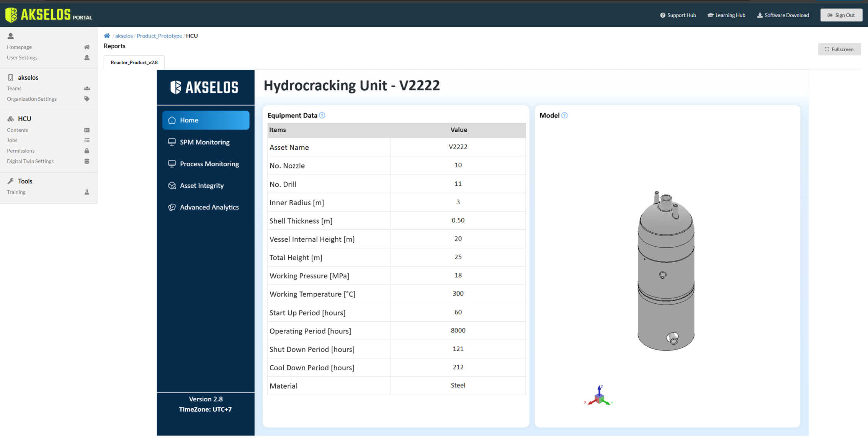Screen dimensions: 868x445
Task: Go to Asset Integrity section
Action: [202, 186]
